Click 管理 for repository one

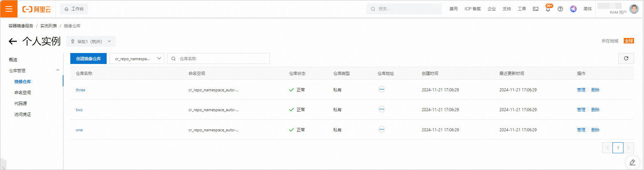point(581,130)
